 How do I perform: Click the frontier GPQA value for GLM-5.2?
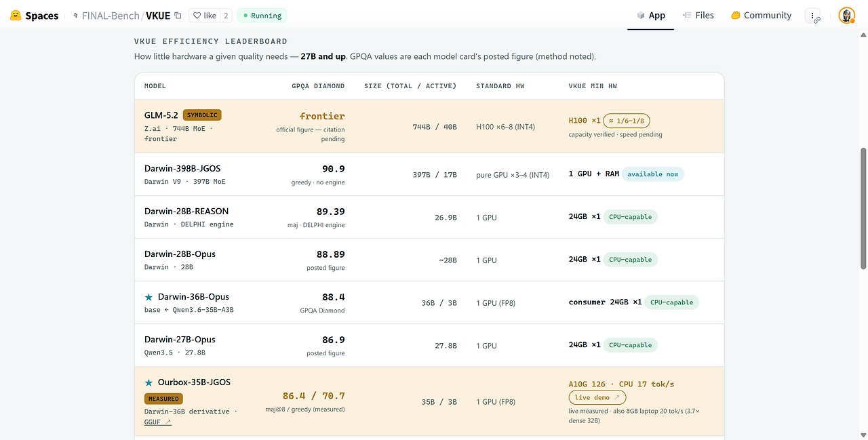click(322, 116)
